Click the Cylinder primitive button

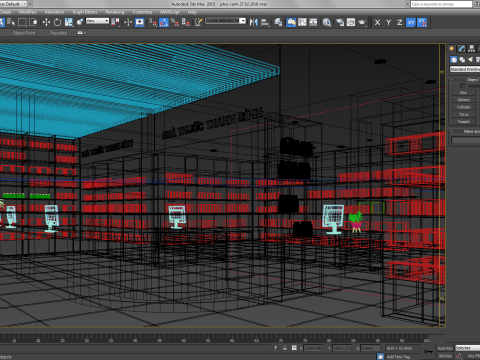tap(464, 107)
